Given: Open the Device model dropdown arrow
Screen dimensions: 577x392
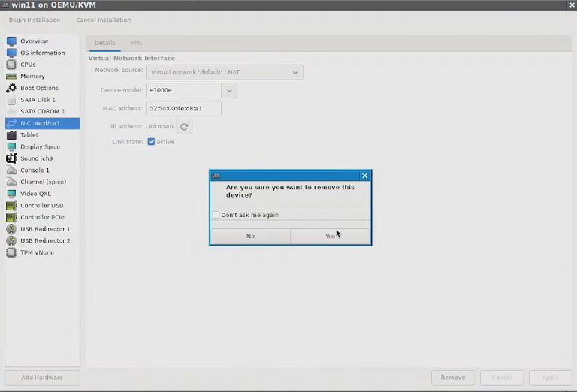Looking at the screenshot, I should click(x=229, y=90).
